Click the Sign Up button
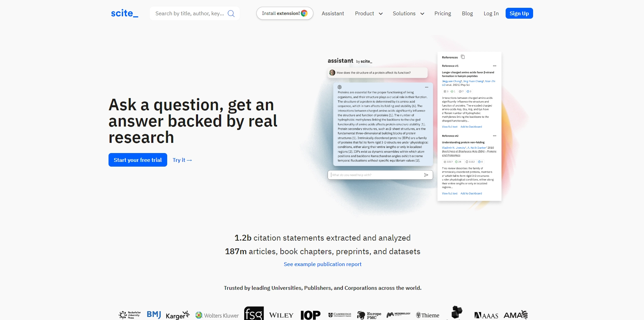This screenshot has width=644, height=320. [519, 13]
